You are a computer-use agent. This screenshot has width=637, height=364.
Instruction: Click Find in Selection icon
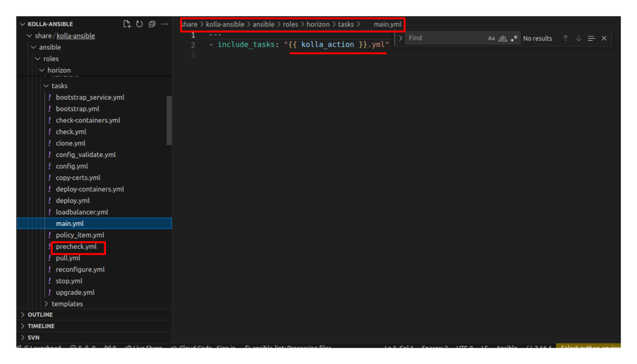pos(591,38)
